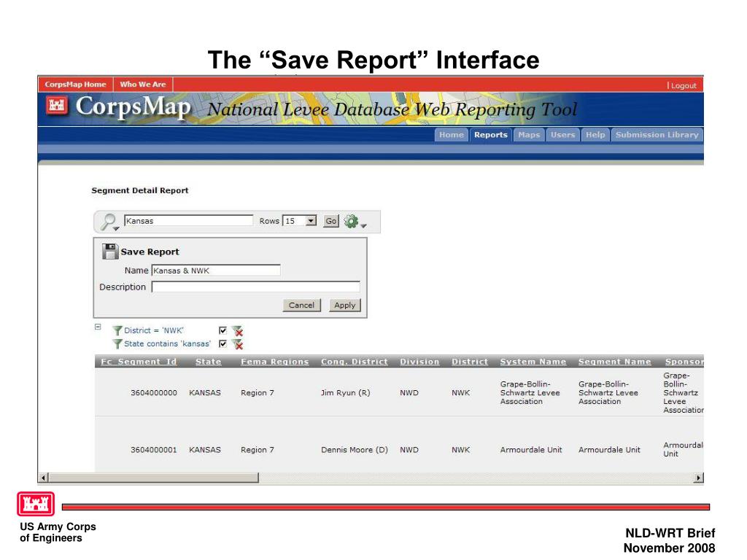Sort by Cong. District column header
747x560 pixels.
click(355, 362)
